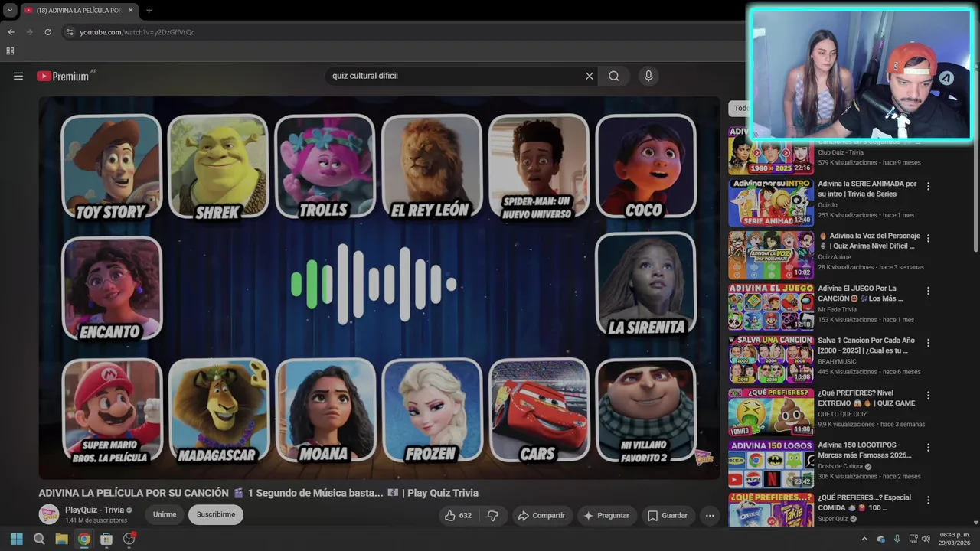Screen dimensions: 980x551
Task: Open ¿QUÉ PREFIERES? thumbnail, 11:08
Action: [x=770, y=412]
